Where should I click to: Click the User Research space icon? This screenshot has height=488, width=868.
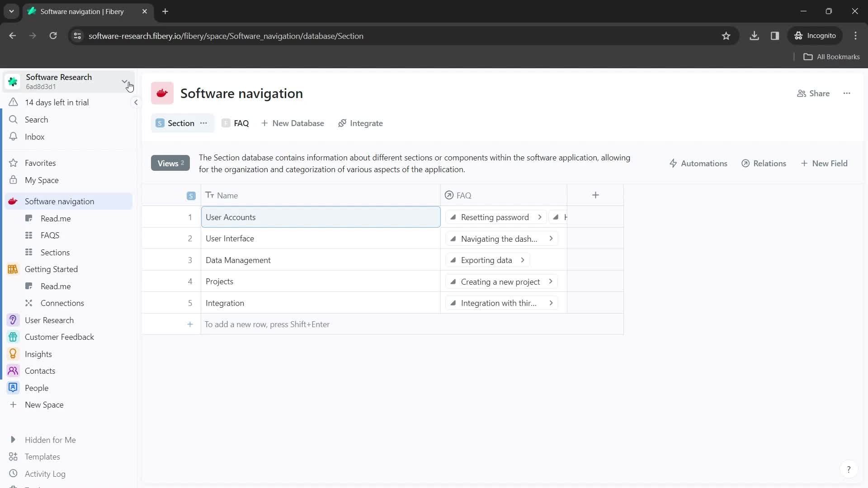tap(13, 320)
